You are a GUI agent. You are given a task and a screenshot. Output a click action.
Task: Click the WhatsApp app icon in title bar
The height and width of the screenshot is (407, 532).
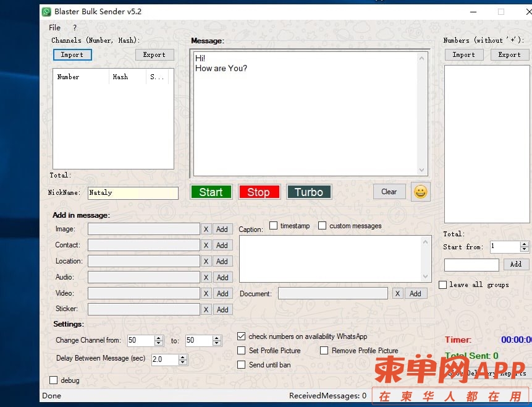[x=46, y=12]
